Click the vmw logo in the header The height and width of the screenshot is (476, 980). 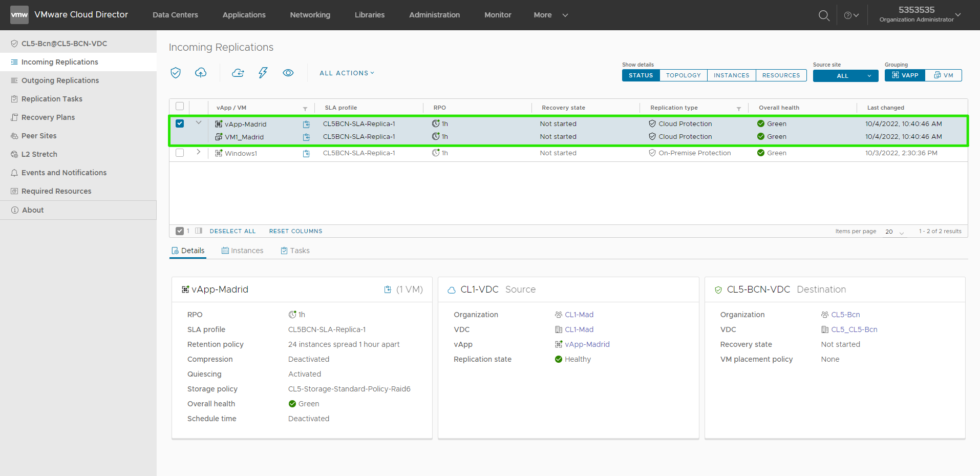[x=19, y=15]
